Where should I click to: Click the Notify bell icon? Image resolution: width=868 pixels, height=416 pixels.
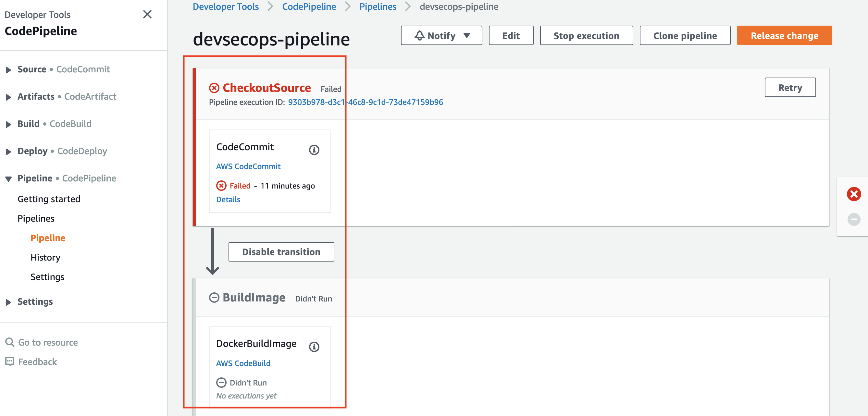(419, 35)
